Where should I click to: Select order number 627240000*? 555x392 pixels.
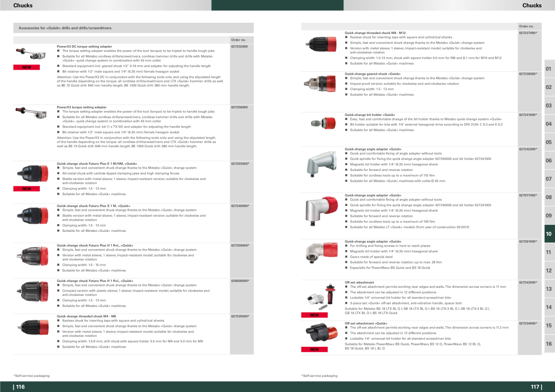point(240,205)
